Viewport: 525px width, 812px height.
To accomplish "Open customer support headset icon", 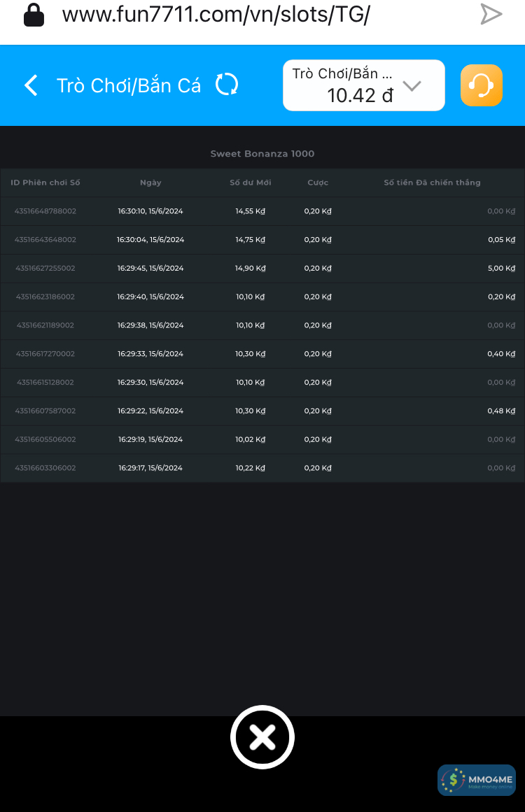I will click(482, 85).
